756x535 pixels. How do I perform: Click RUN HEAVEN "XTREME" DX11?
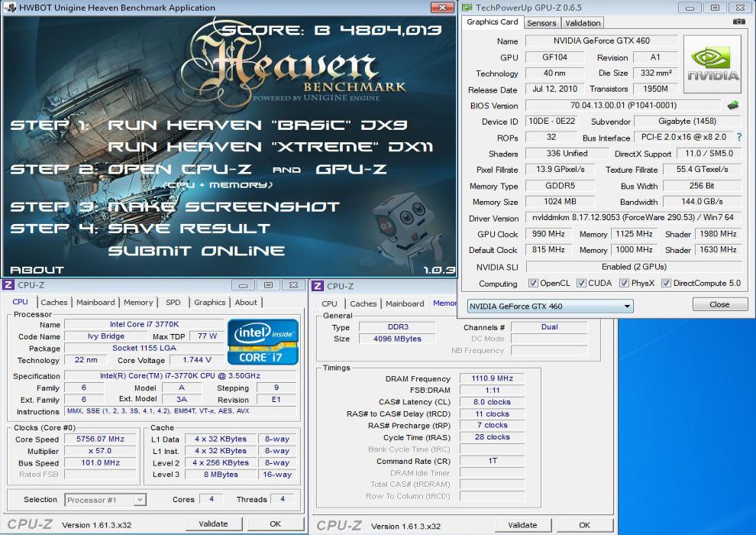pyautogui.click(x=270, y=147)
